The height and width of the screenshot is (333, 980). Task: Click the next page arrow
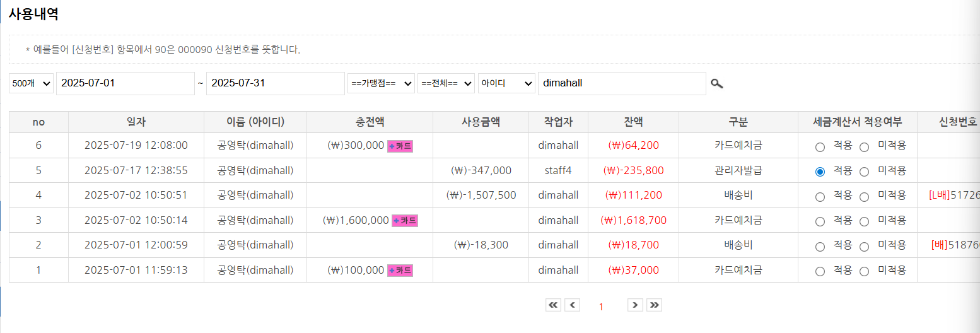pyautogui.click(x=635, y=305)
